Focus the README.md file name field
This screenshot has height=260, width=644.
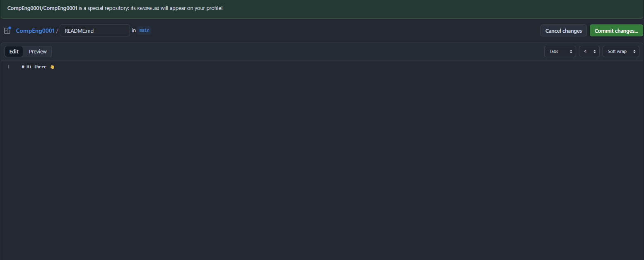pos(95,31)
